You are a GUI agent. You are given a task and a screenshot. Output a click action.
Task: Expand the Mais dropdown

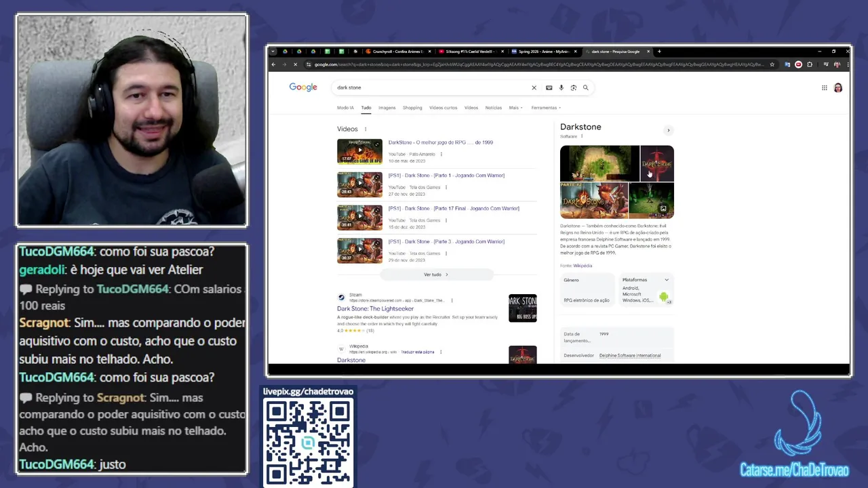[515, 108]
